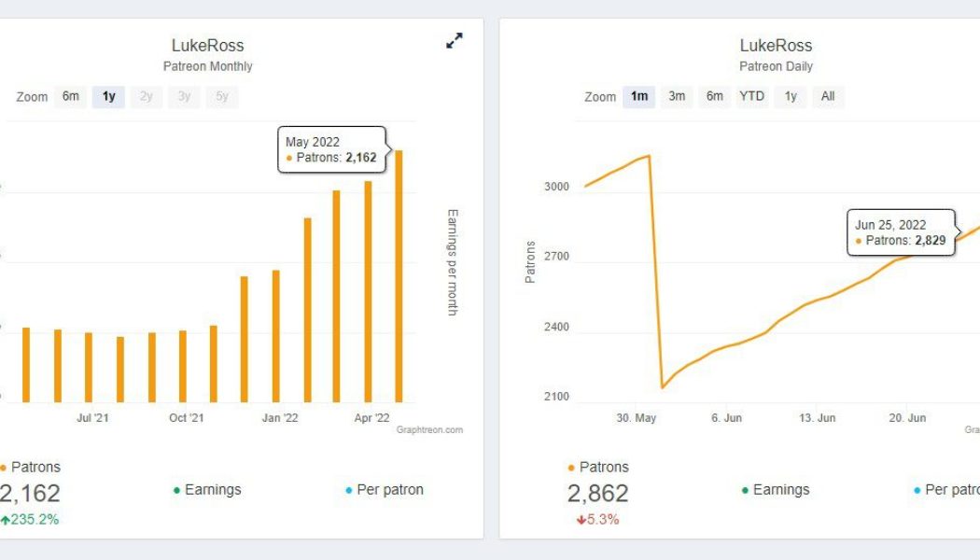Toggle Per patron series in Monthly legend
Image resolution: width=980 pixels, height=560 pixels.
click(389, 490)
